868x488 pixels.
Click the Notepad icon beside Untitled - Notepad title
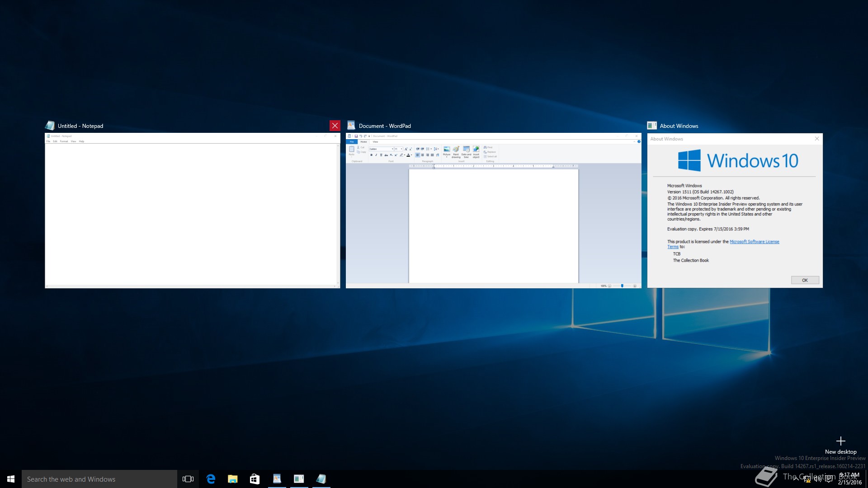tap(50, 126)
